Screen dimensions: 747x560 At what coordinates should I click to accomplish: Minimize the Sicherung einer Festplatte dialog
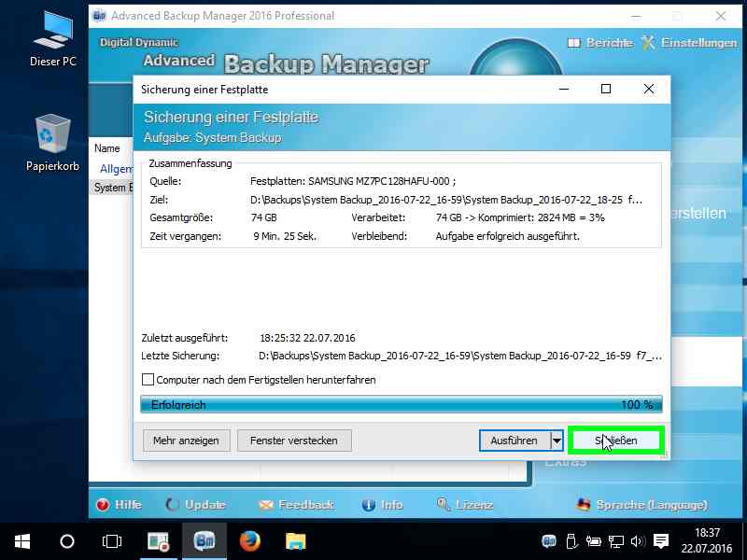click(x=564, y=89)
